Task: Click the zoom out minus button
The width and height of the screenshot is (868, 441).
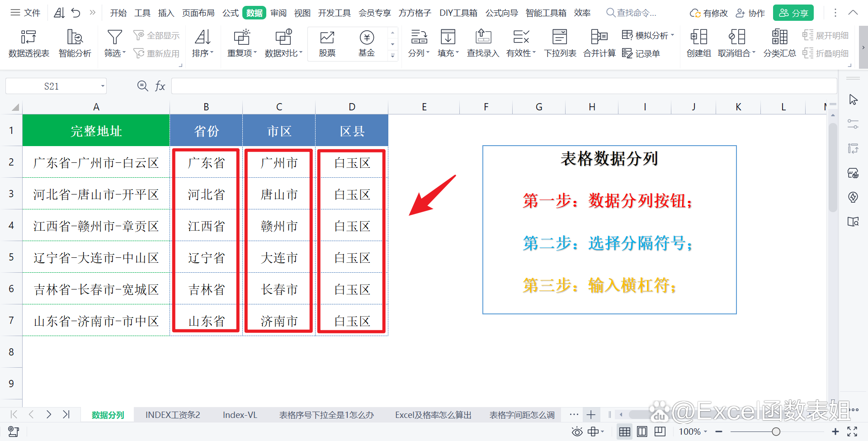Action: tap(719, 432)
